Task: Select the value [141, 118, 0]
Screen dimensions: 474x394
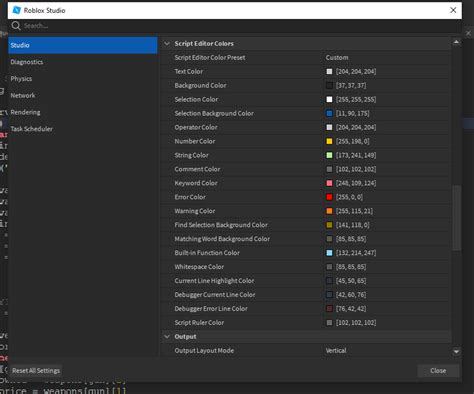Action: click(x=353, y=225)
